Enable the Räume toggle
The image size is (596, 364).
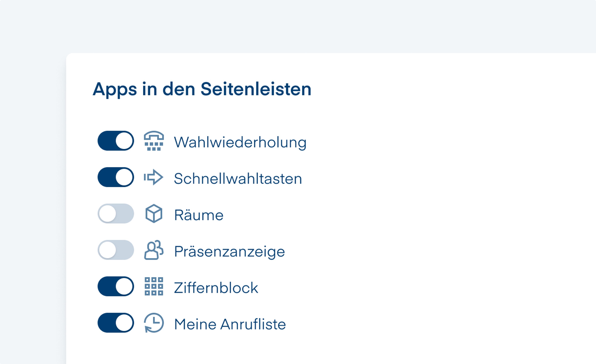click(116, 214)
